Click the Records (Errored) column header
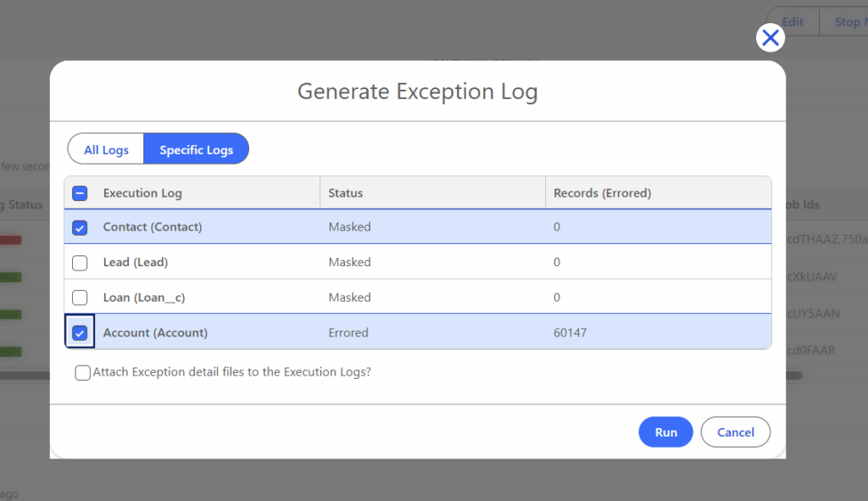The height and width of the screenshot is (501, 868). [x=602, y=193]
